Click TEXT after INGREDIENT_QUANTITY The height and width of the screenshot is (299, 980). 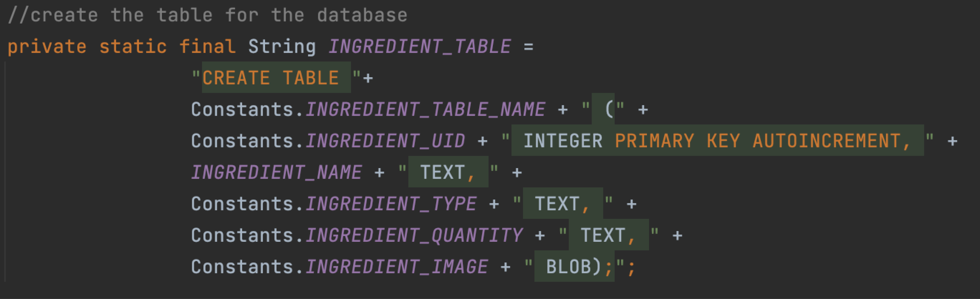point(603,235)
